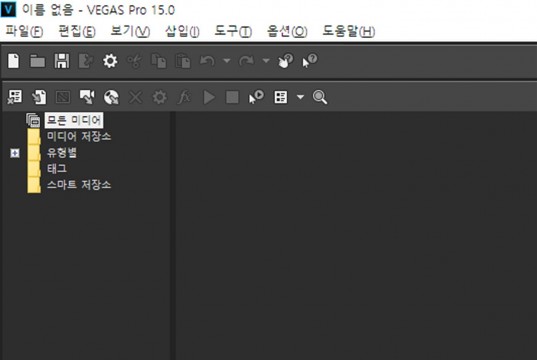This screenshot has width=537, height=360.
Task: Click Get Media from the Web globe icon
Action: [111, 97]
